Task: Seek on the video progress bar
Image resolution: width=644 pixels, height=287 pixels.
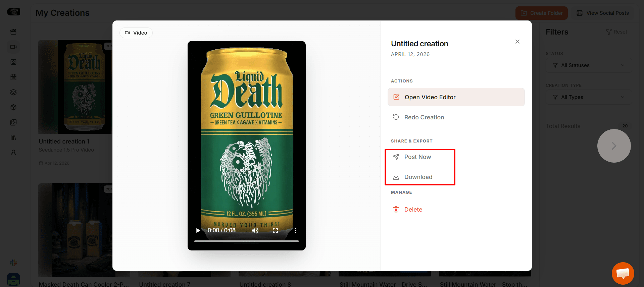Action: [x=246, y=241]
